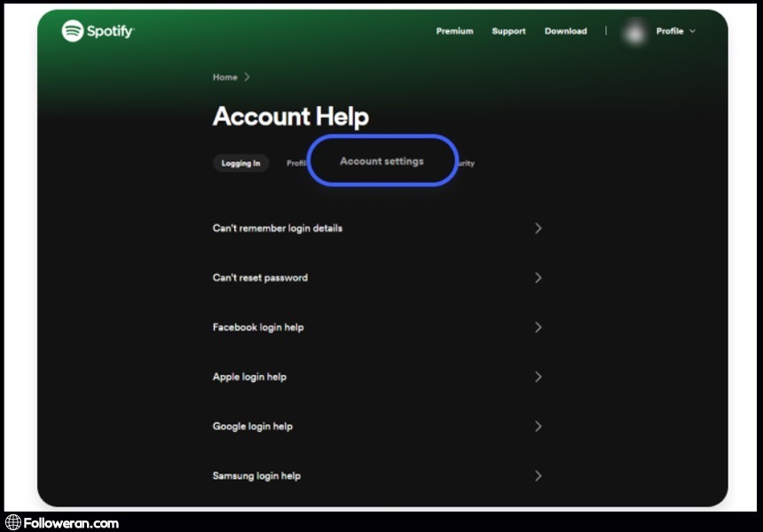The width and height of the screenshot is (763, 532).
Task: Click the Account Help page heading
Action: 290,116
